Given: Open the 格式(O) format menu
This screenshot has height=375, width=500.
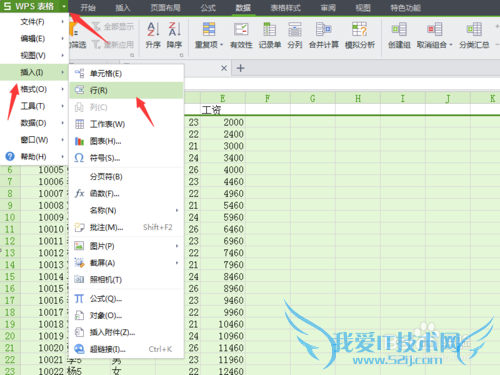Looking at the screenshot, I should [x=34, y=89].
